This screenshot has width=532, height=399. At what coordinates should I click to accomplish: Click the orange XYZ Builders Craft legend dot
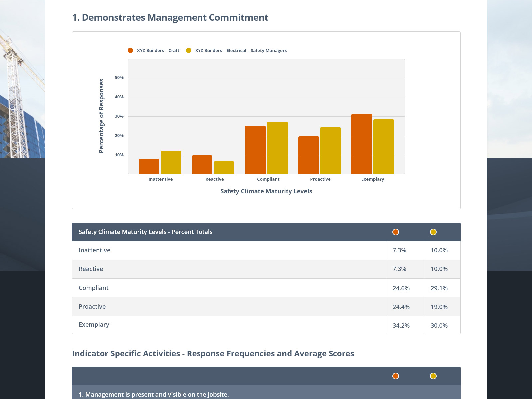pos(130,50)
